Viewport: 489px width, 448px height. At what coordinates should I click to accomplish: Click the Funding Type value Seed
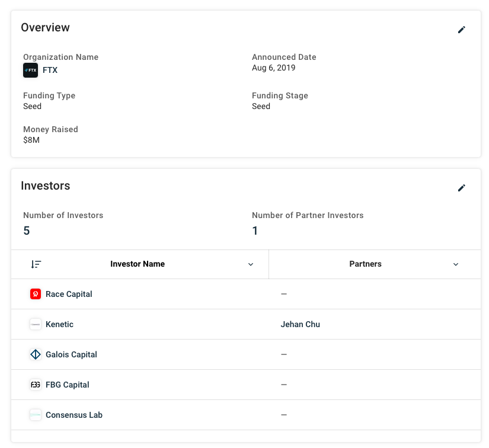click(32, 106)
